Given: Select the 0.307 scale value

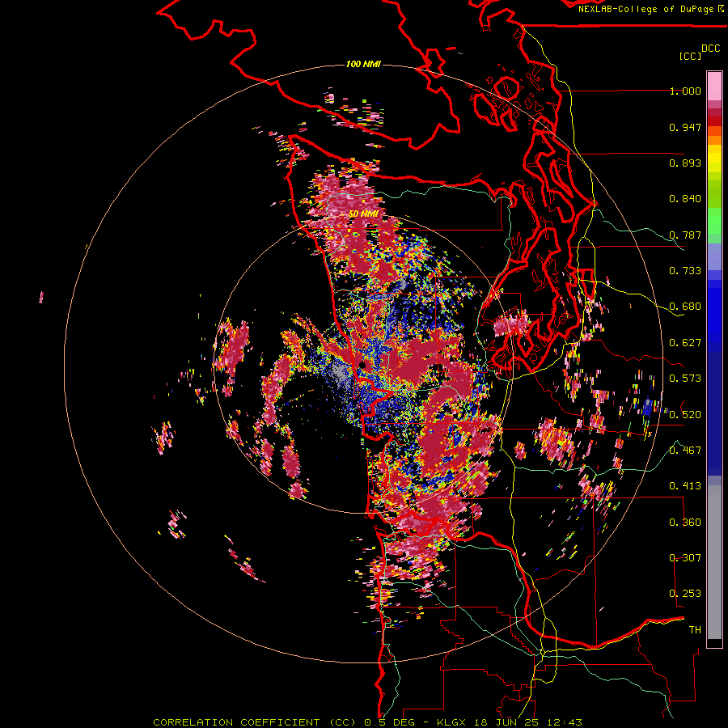Looking at the screenshot, I should tap(685, 558).
